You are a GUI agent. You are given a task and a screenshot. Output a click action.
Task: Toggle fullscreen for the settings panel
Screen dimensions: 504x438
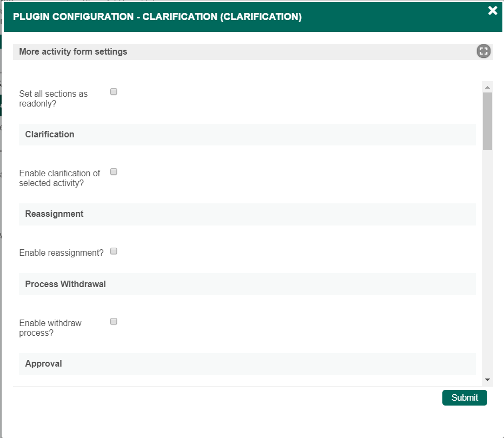coord(483,51)
